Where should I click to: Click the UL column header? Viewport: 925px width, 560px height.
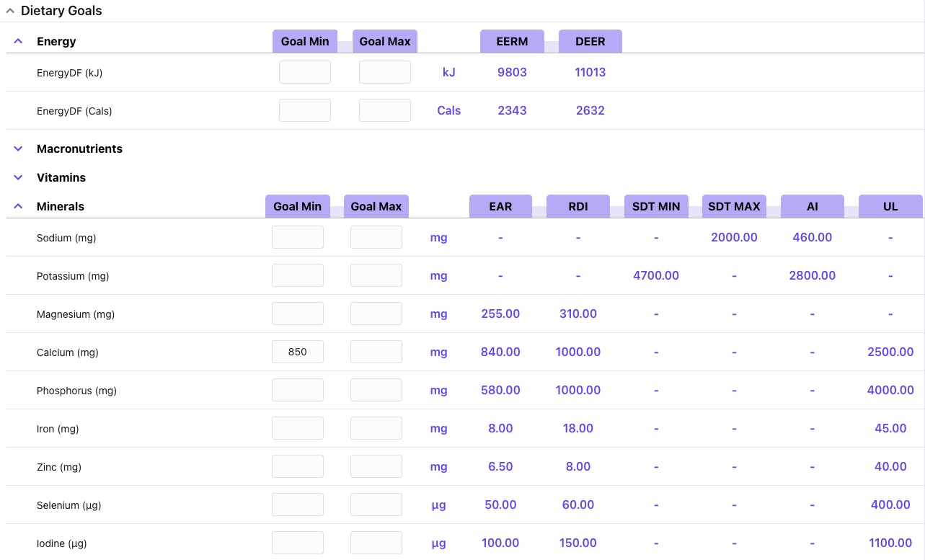890,206
